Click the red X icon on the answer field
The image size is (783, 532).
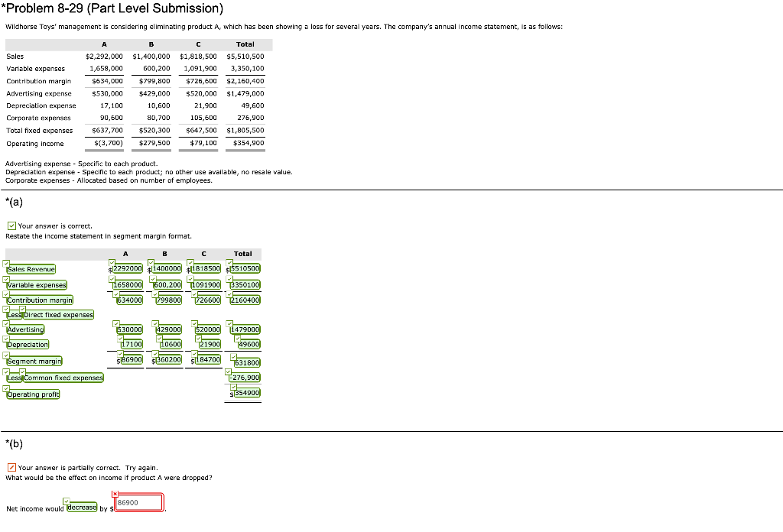[x=115, y=494]
